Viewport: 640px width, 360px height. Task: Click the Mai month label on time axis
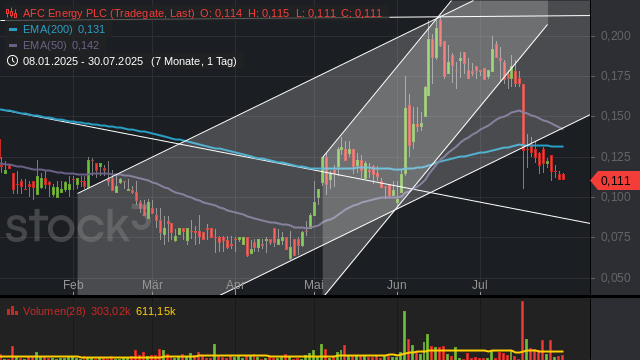313,285
